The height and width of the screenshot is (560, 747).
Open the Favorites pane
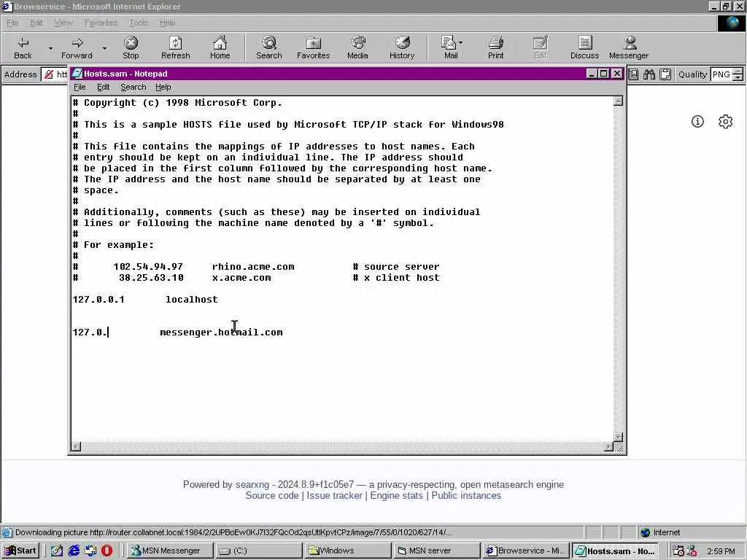(x=313, y=47)
